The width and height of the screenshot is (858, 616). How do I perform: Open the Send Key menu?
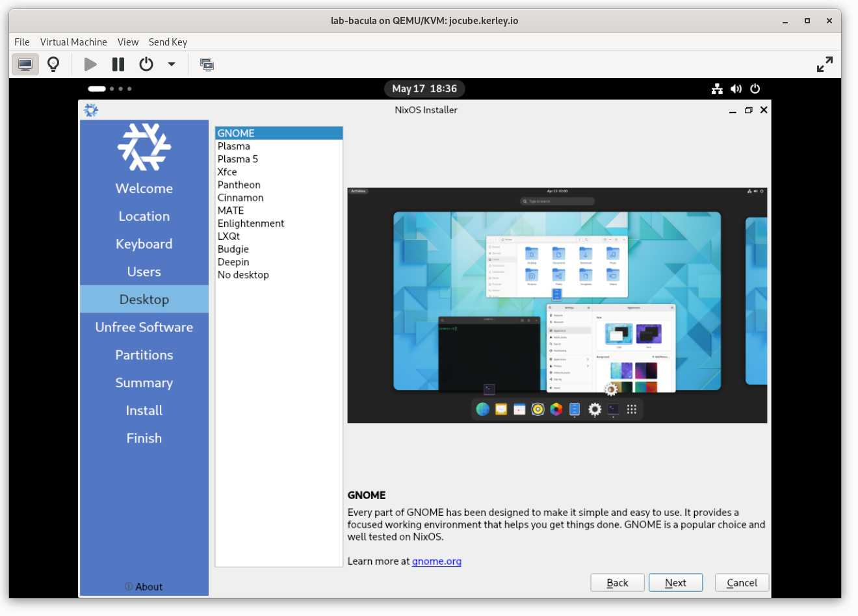[168, 42]
